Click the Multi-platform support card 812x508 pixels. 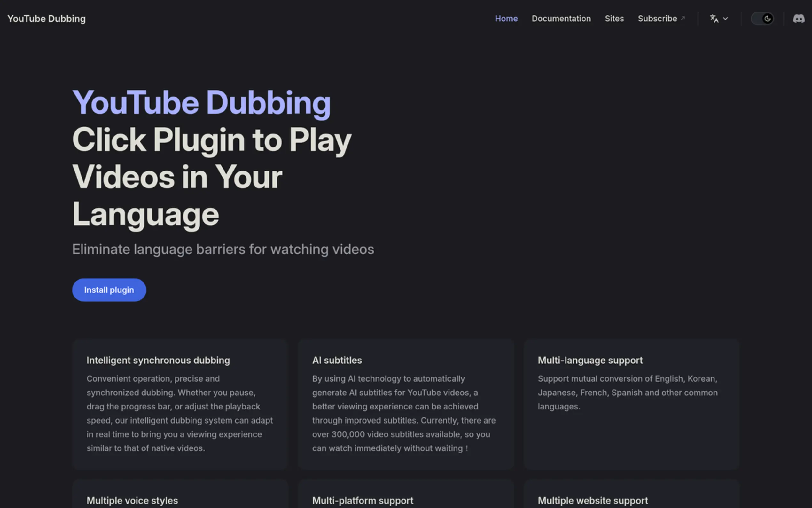click(405, 497)
